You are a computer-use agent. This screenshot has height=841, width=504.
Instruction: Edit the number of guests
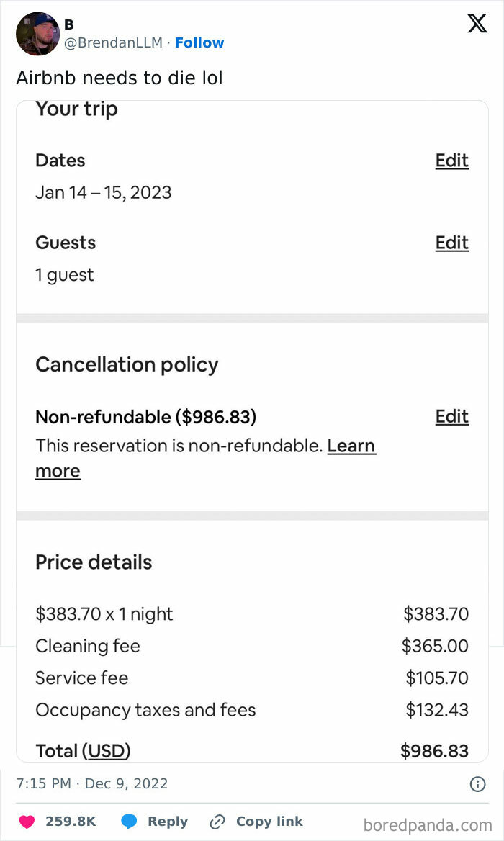pos(451,243)
